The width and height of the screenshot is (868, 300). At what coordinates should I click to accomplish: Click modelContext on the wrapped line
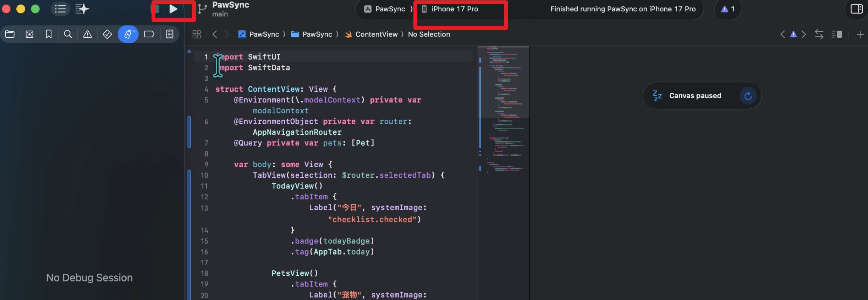coord(280,111)
